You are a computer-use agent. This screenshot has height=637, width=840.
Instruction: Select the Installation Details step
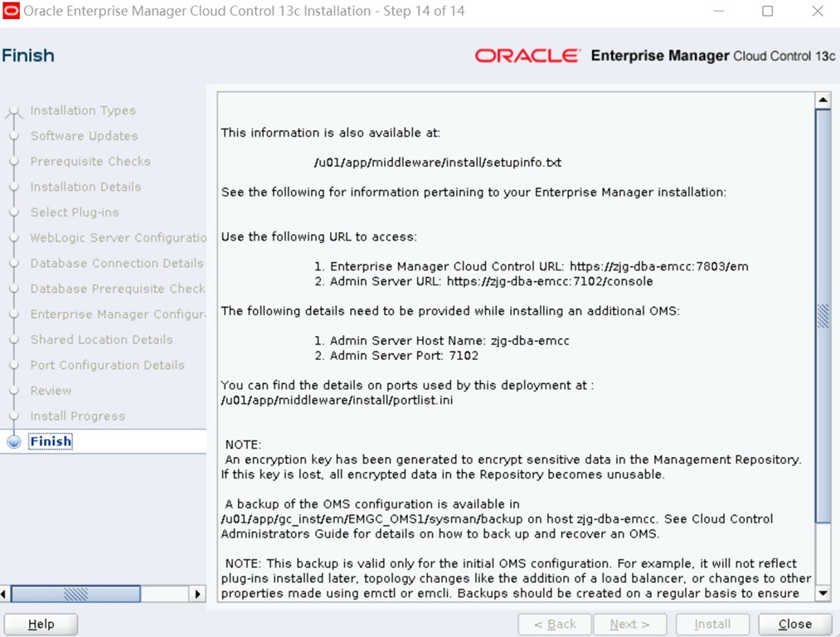85,187
